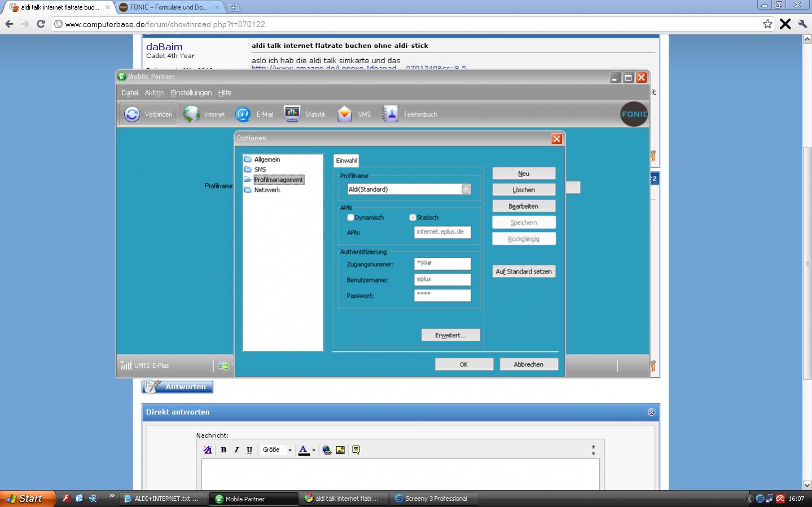
Task: Open the Hilfe menu
Action: [225, 93]
